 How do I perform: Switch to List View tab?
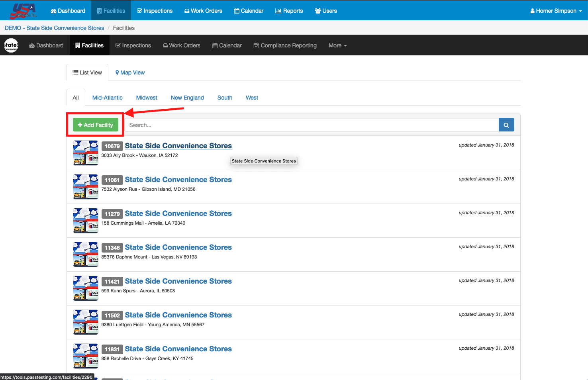[x=87, y=72]
